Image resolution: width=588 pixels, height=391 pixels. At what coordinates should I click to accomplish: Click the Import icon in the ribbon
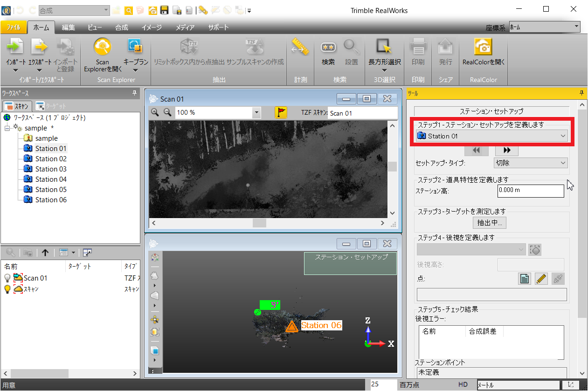15,47
